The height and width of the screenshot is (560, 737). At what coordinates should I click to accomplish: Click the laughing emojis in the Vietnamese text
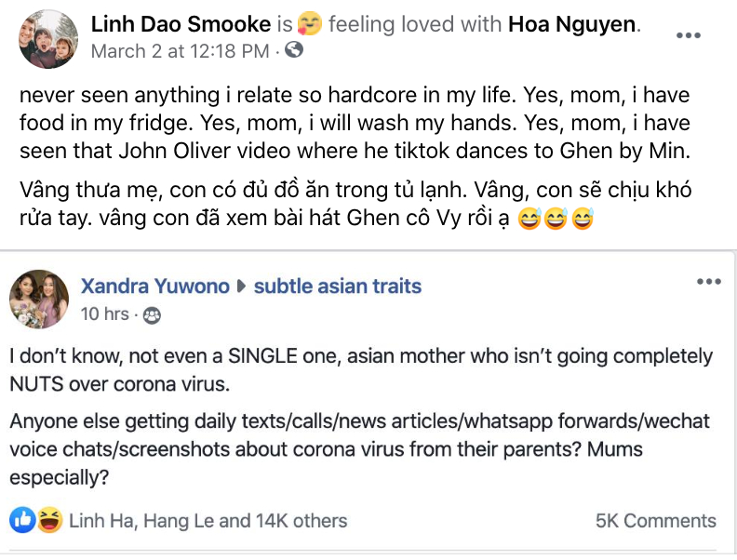click(x=556, y=221)
